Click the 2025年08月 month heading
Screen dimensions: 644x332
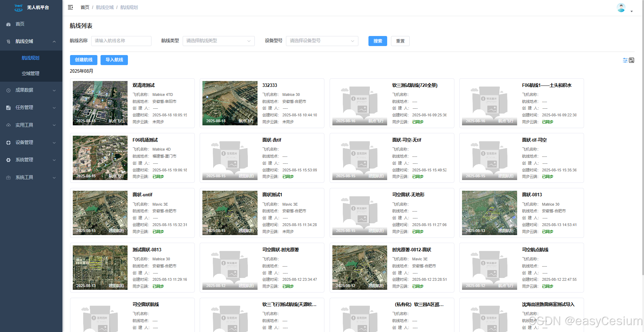point(81,71)
